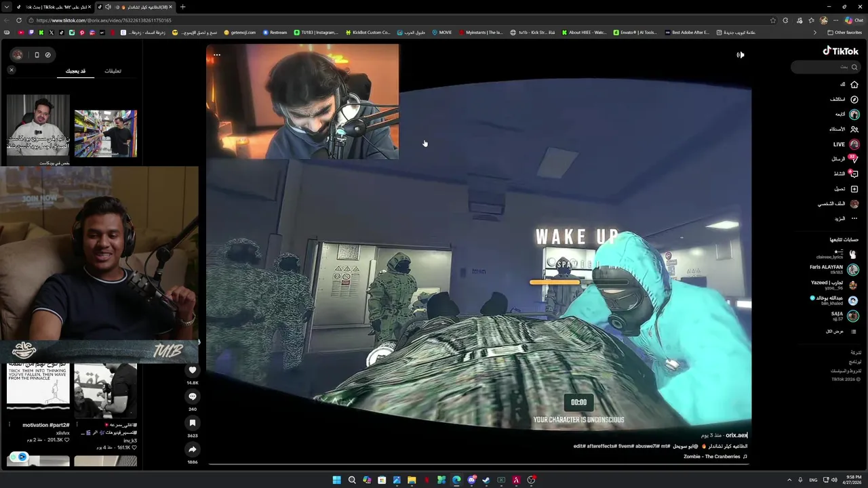This screenshot has width=868, height=488.
Task: Open the KickBot Custom Co... bookmark
Action: pos(368,33)
